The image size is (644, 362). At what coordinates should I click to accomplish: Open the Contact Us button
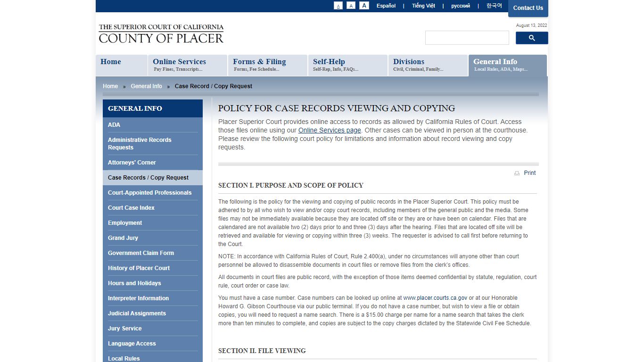pos(528,8)
